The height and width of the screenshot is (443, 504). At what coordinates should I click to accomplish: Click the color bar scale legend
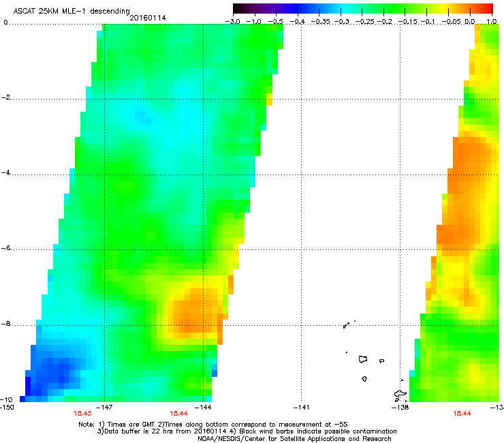pyautogui.click(x=363, y=9)
